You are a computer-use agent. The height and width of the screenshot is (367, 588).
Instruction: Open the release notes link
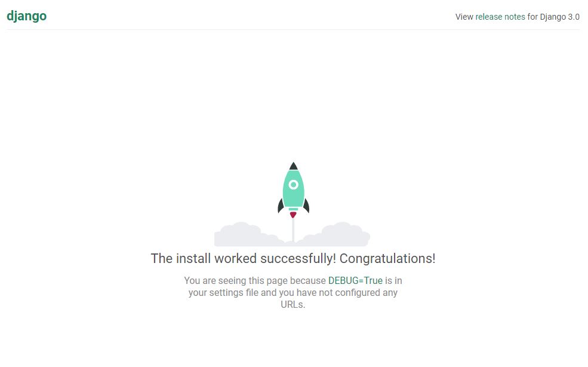pos(500,17)
